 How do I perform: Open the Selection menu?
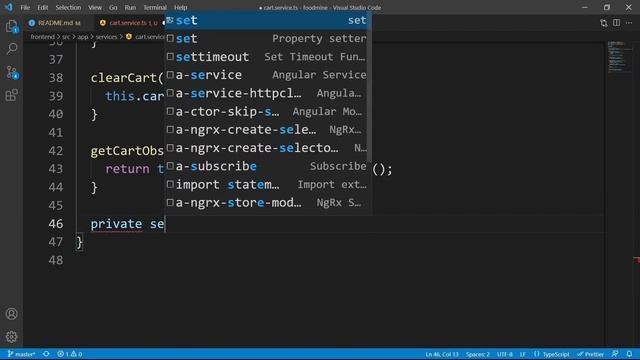coord(68,7)
